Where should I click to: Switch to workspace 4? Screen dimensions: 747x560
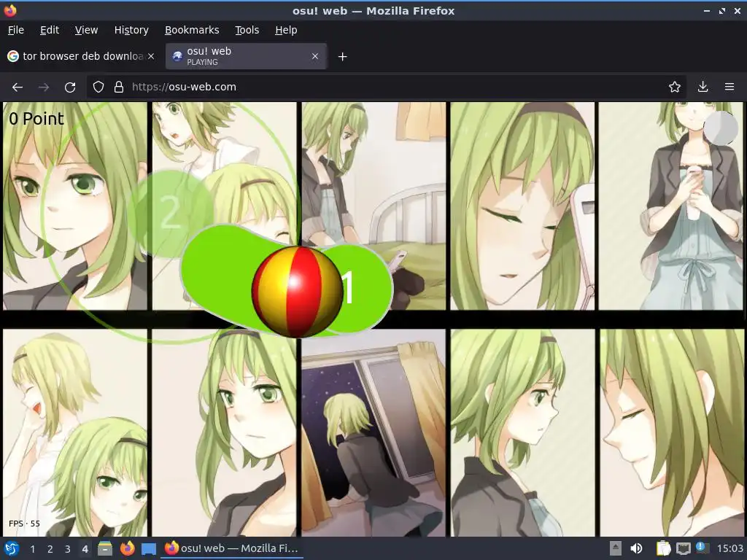[85, 549]
